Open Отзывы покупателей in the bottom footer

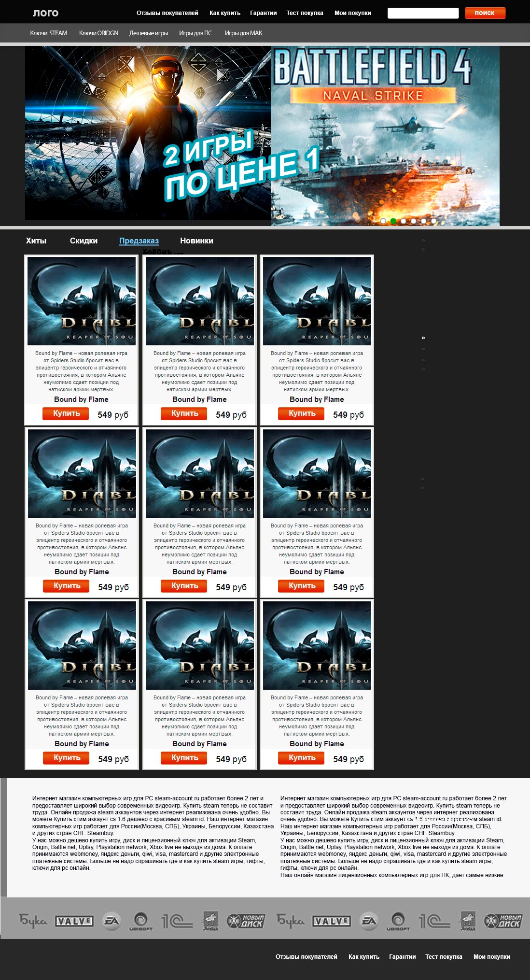307,957
